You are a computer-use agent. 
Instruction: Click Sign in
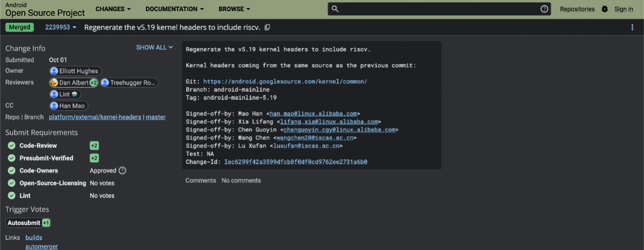(x=624, y=9)
